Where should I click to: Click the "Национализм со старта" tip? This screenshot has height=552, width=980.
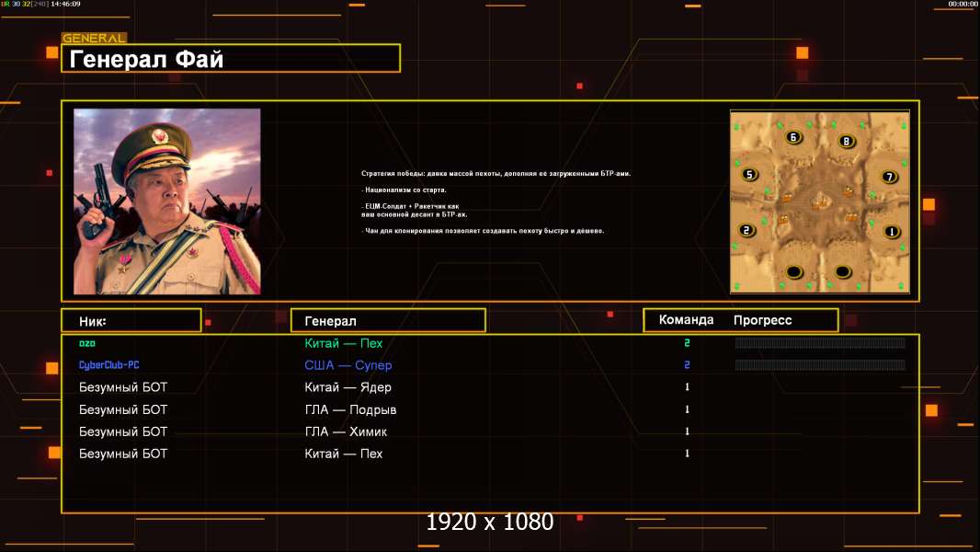(404, 190)
